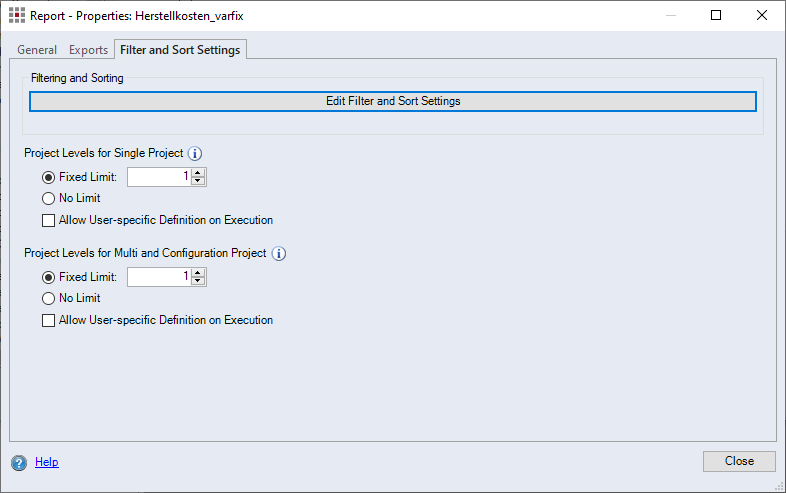Decrease the Single Project fixed limit with down arrow

point(198,182)
